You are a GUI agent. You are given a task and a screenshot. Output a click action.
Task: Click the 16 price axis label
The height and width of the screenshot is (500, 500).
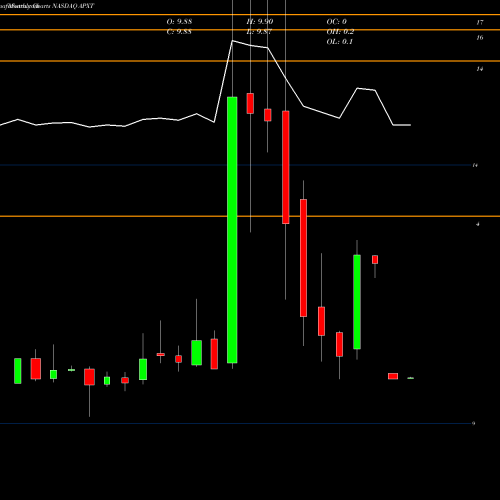(x=480, y=38)
